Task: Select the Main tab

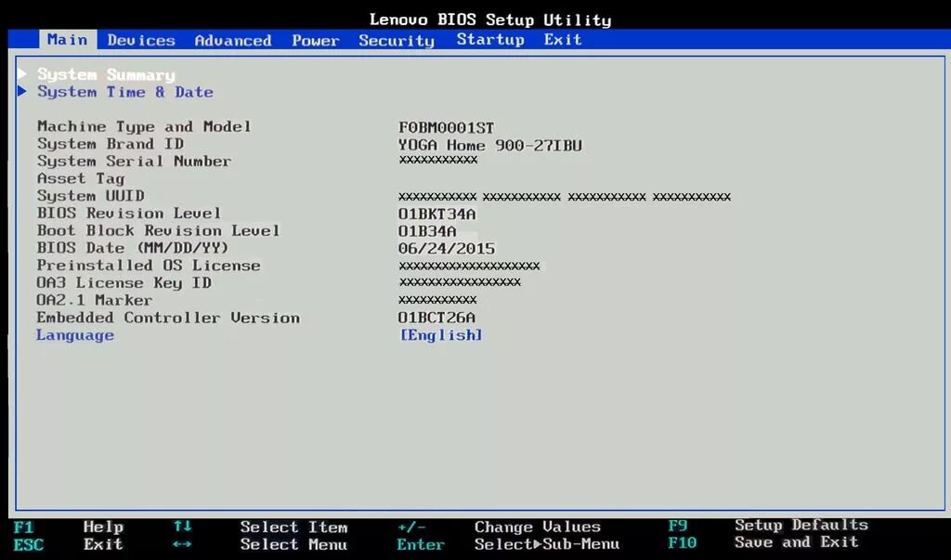Action: click(67, 40)
